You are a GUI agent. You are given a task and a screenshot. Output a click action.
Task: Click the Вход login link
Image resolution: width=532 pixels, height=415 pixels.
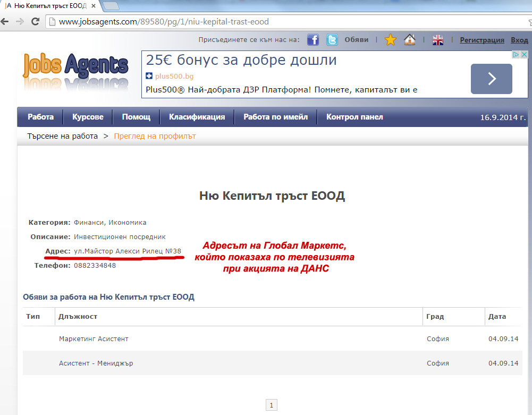tap(519, 40)
